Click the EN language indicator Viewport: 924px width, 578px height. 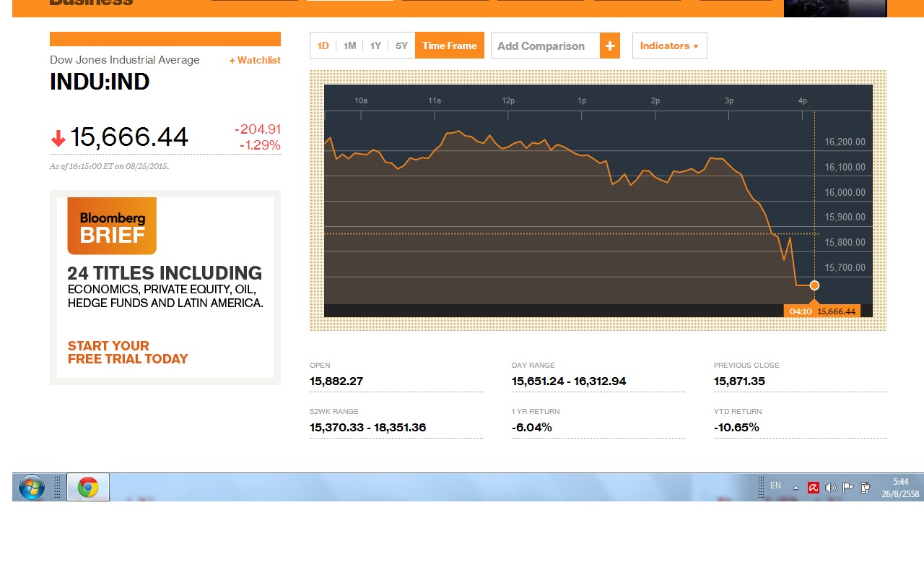775,486
